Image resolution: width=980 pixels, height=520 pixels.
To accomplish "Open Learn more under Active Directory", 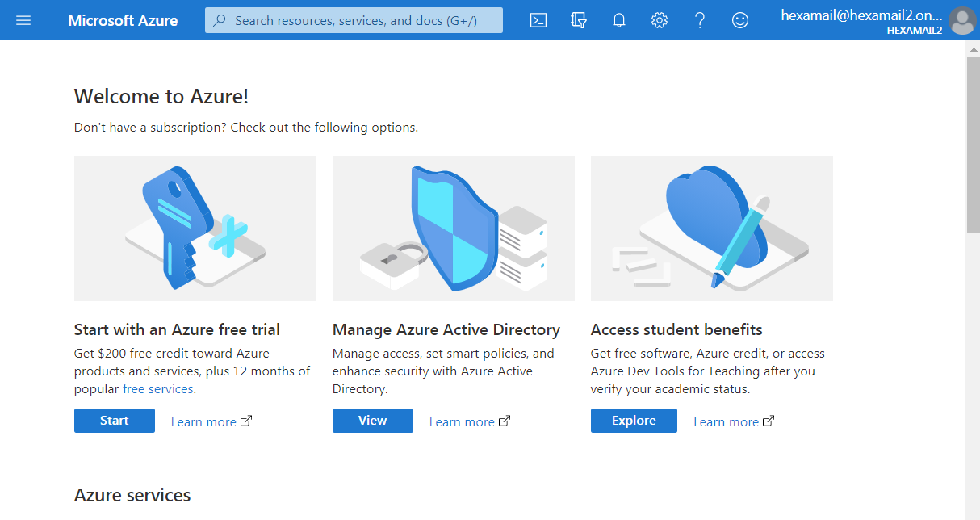I will point(462,421).
